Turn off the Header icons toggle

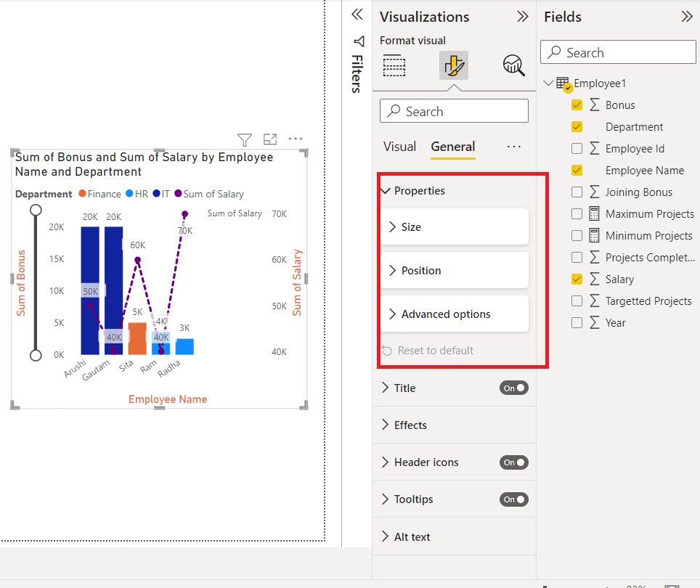[x=514, y=462]
